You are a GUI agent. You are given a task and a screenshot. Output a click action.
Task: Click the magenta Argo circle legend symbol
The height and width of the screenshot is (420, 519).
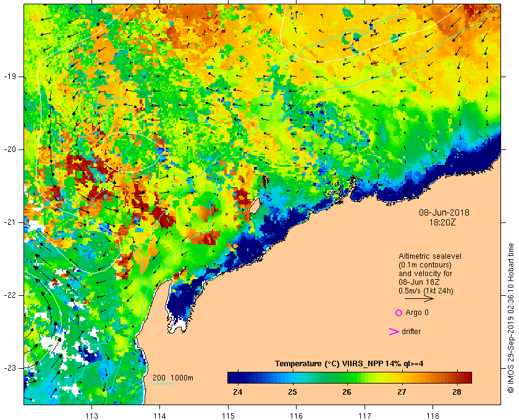399,313
